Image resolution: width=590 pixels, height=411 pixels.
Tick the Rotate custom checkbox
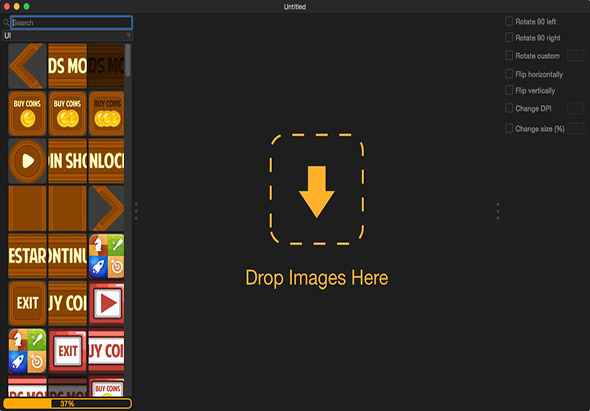point(509,56)
